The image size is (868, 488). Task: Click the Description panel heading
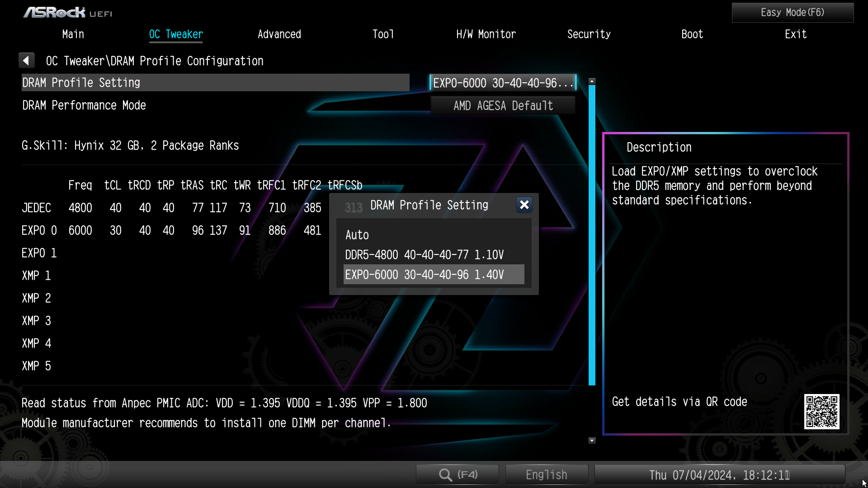click(659, 147)
